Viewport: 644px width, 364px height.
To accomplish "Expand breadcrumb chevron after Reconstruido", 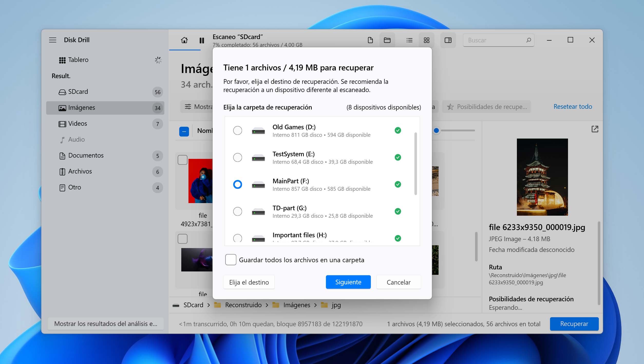I will coord(267,305).
